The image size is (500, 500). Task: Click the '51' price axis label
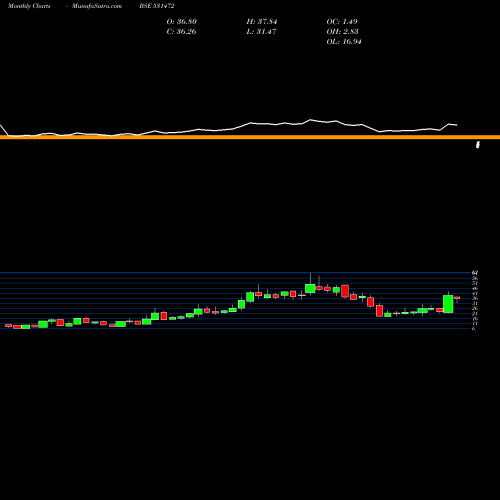click(475, 283)
